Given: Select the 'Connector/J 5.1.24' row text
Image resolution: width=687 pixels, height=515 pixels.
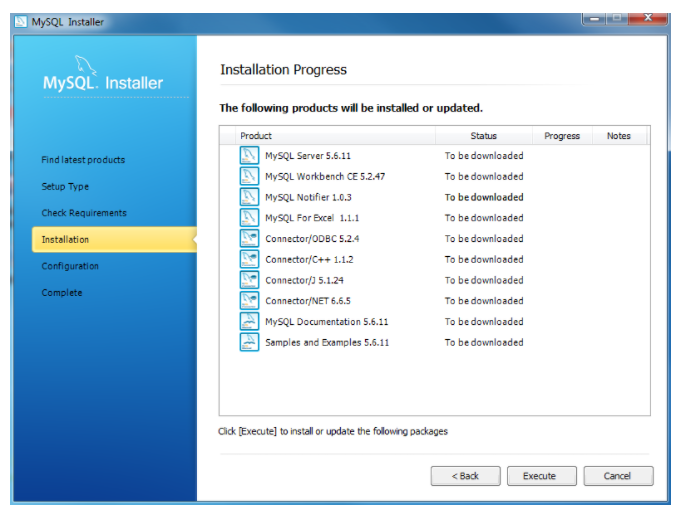Looking at the screenshot, I should point(305,280).
